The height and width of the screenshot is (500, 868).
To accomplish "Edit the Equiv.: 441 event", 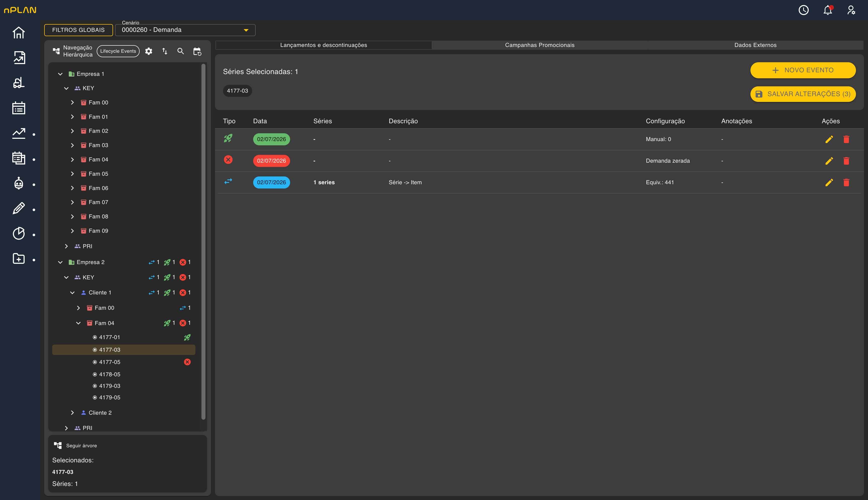I will [829, 182].
